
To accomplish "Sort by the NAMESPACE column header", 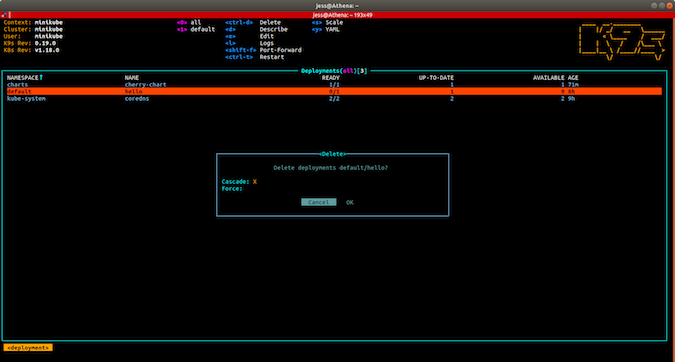I will [x=25, y=78].
